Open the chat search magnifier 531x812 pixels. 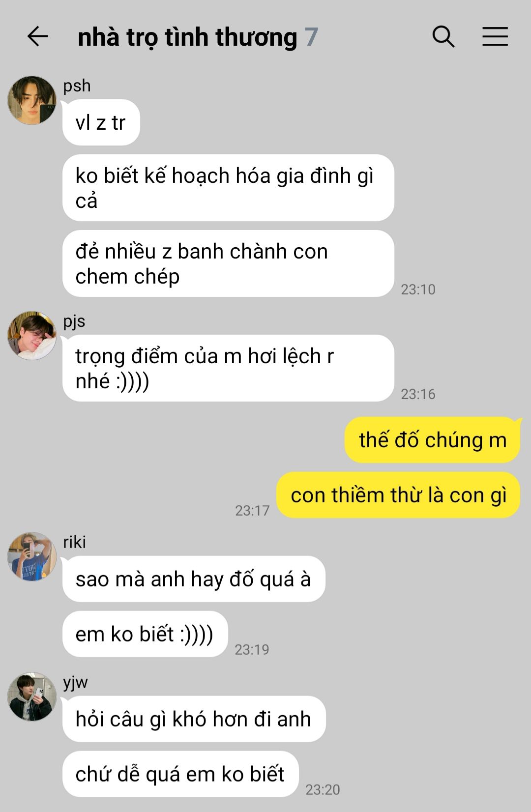pos(443,37)
